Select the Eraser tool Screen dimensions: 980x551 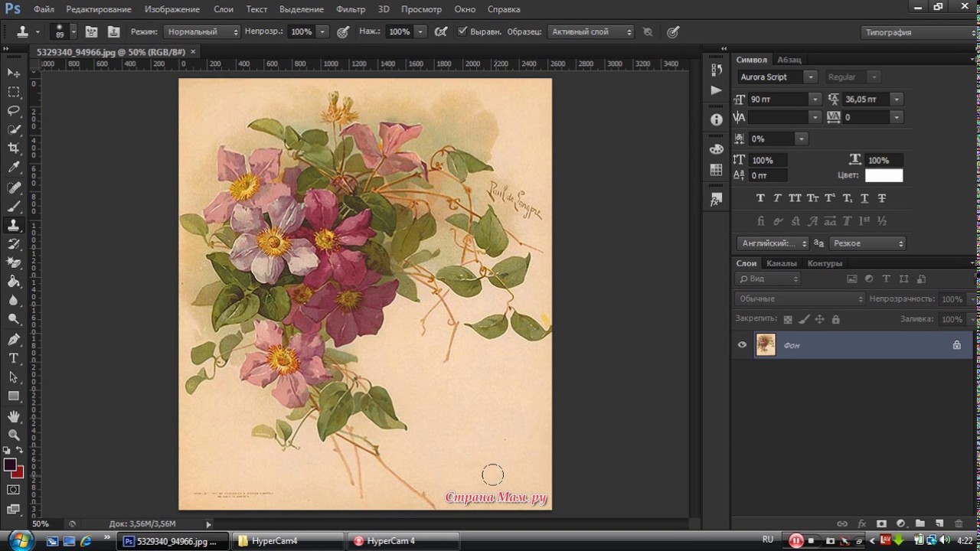point(14,263)
